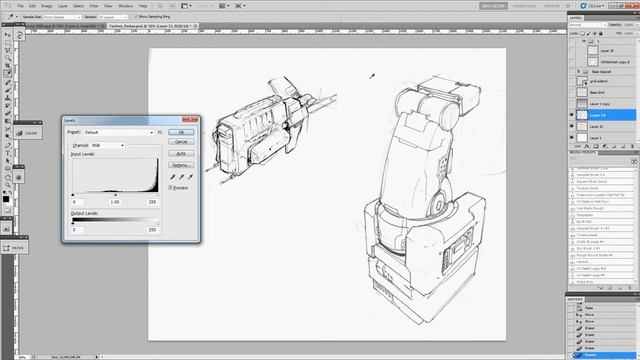Screen dimensions: 640x360
Task: Pick the black point eyedropper in Levels
Action: (173, 177)
